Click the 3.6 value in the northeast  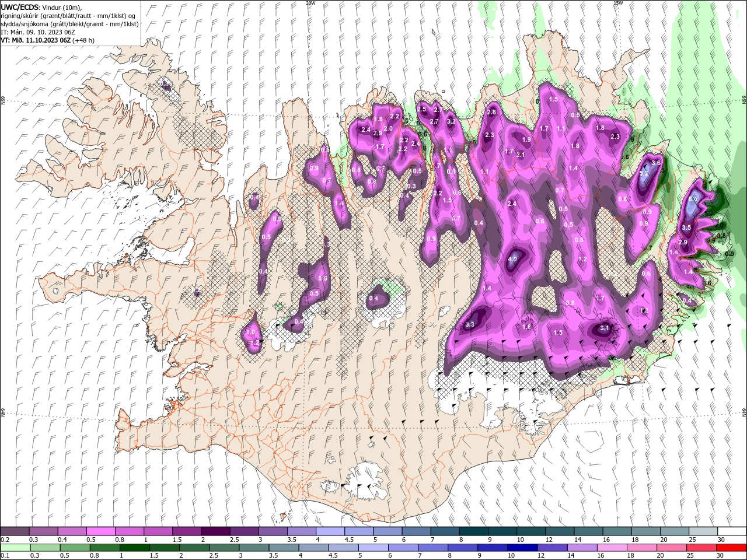(655, 163)
